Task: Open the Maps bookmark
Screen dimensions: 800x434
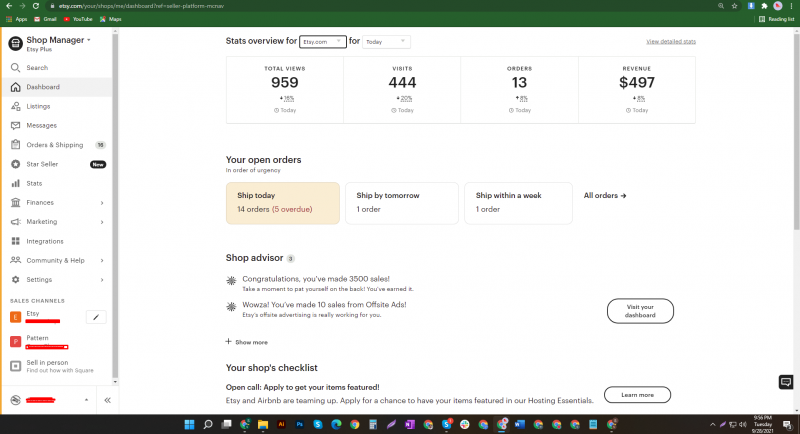Action: (x=111, y=19)
